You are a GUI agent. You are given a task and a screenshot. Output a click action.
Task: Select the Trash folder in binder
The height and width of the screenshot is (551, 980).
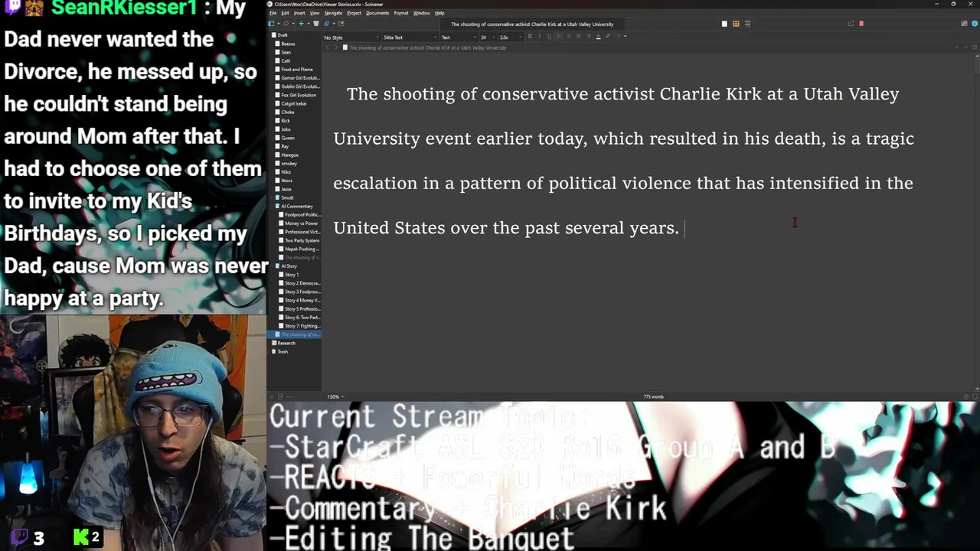click(x=283, y=351)
